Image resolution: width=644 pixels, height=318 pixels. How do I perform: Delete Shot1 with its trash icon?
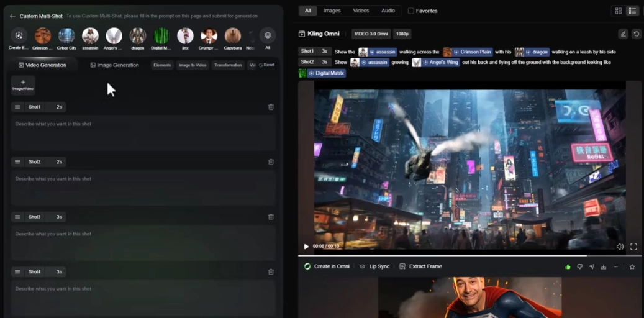coord(271,107)
